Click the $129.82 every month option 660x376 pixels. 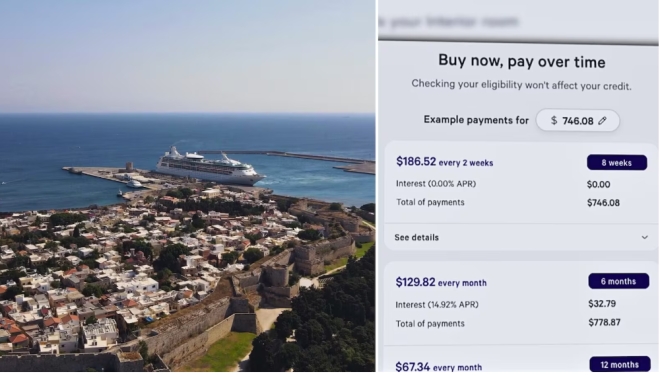(x=441, y=282)
